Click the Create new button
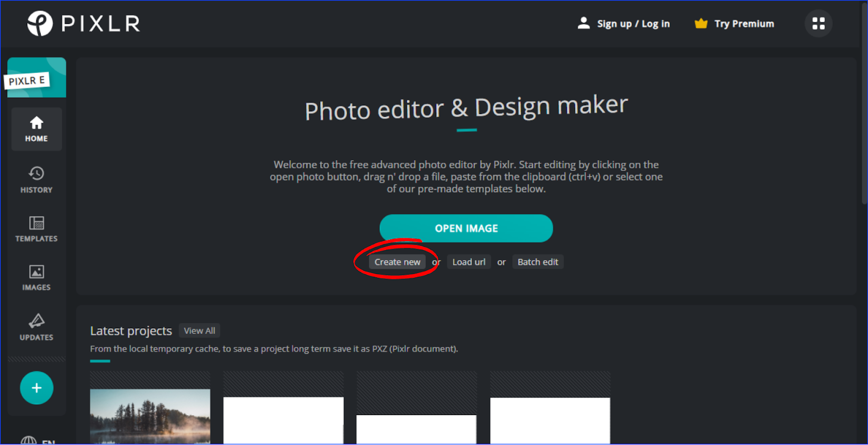This screenshot has height=445, width=868. click(x=397, y=262)
